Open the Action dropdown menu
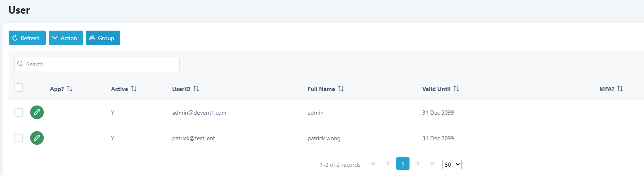644x175 pixels. point(66,38)
